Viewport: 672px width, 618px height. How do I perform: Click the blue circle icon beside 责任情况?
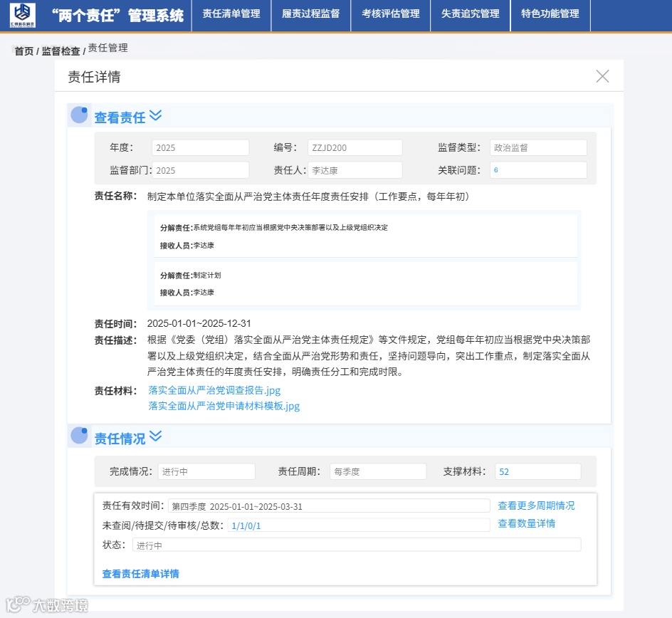(79, 436)
